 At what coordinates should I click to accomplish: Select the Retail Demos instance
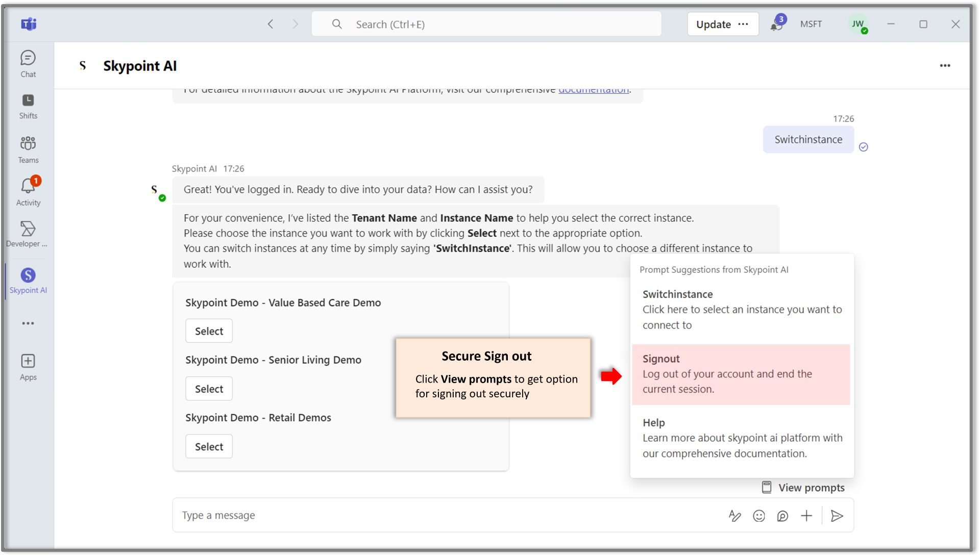tap(209, 446)
